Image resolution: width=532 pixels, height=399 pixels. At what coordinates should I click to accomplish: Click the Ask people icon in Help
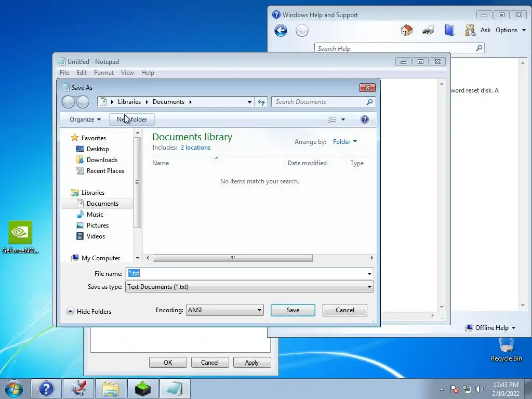[x=470, y=30]
